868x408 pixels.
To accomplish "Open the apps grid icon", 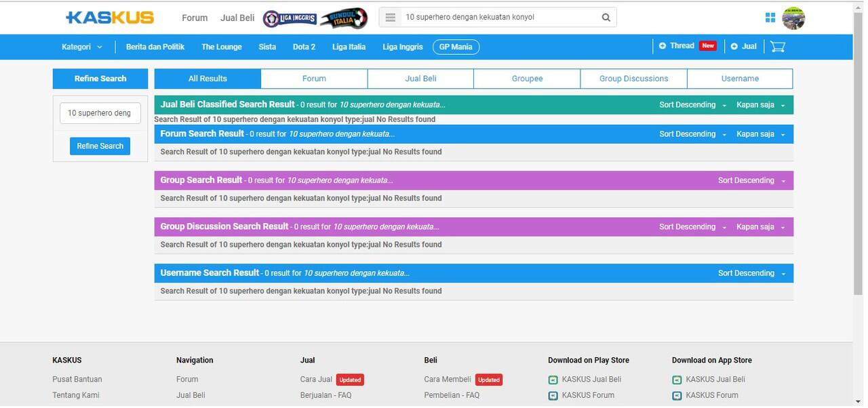I will (770, 18).
